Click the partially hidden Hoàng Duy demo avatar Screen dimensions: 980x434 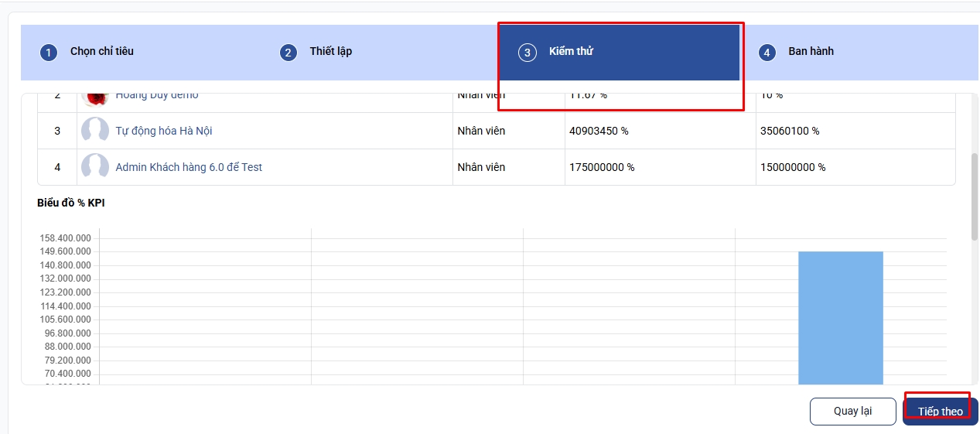[x=95, y=98]
